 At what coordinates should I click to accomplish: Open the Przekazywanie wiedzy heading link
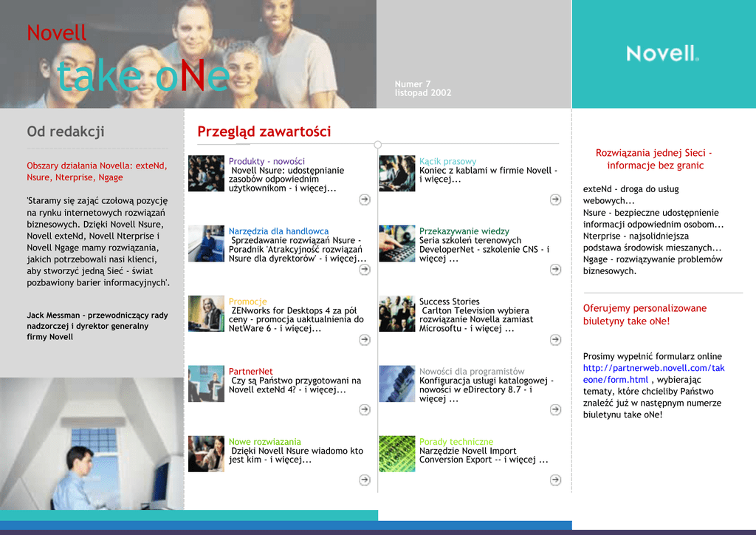point(464,231)
